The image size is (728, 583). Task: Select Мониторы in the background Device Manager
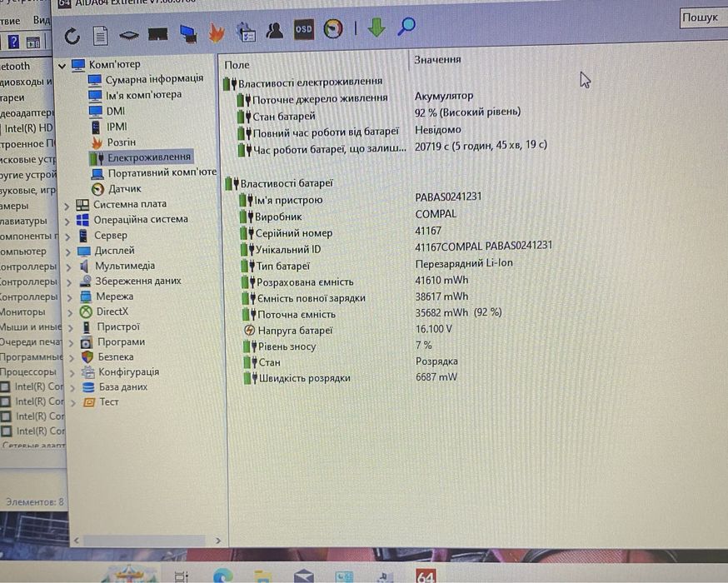(22, 312)
